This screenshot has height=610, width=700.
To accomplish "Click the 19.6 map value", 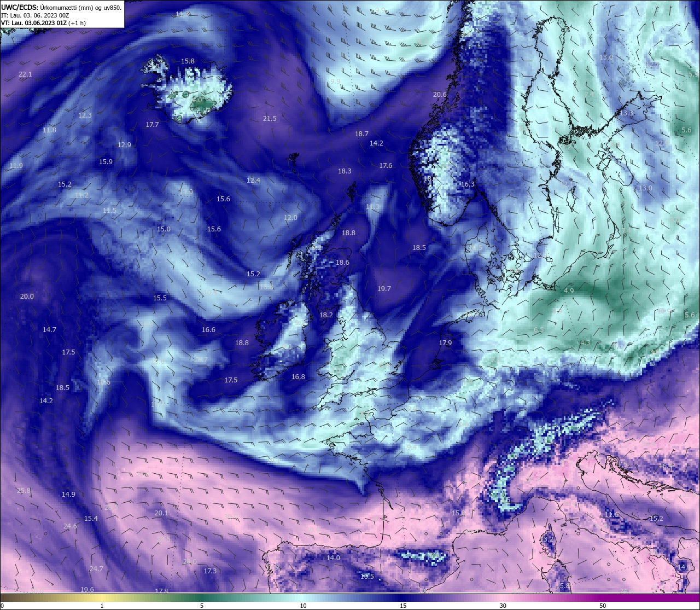I will pyautogui.click(x=87, y=589).
